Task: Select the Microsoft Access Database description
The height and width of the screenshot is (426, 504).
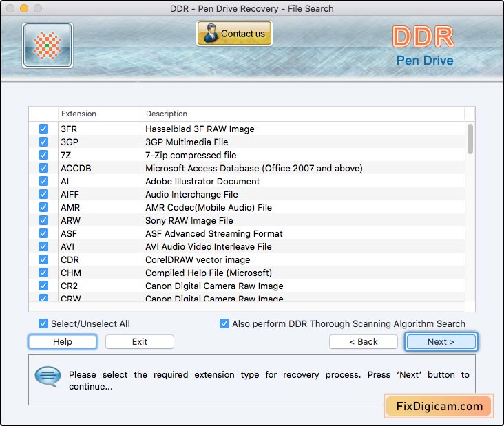Action: coord(254,168)
